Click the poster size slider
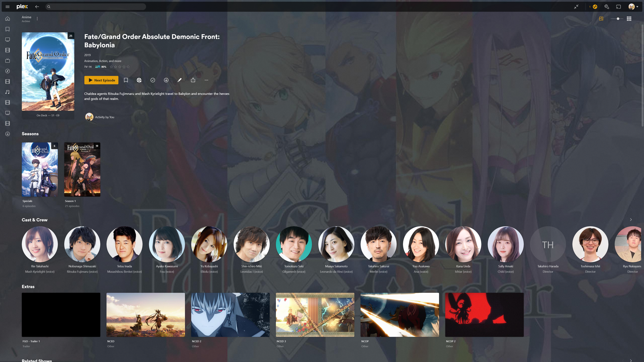This screenshot has height=362, width=644. (617, 19)
